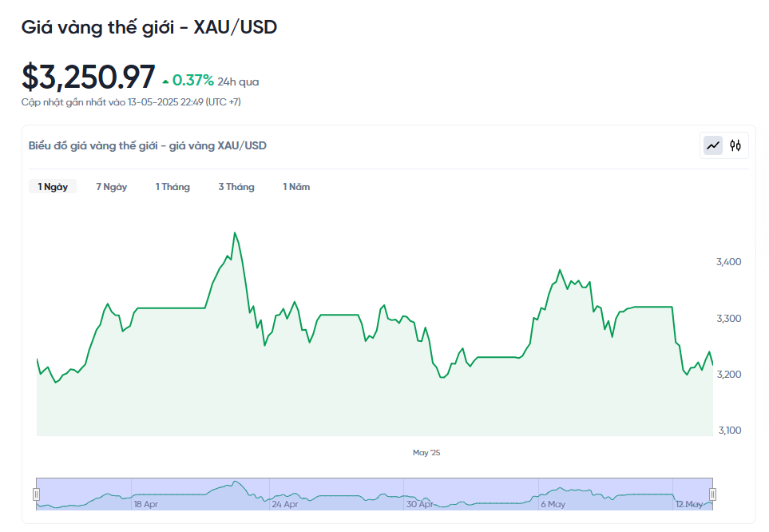
Task: Click the green up-arrow next to 0.37%
Action: [x=165, y=81]
